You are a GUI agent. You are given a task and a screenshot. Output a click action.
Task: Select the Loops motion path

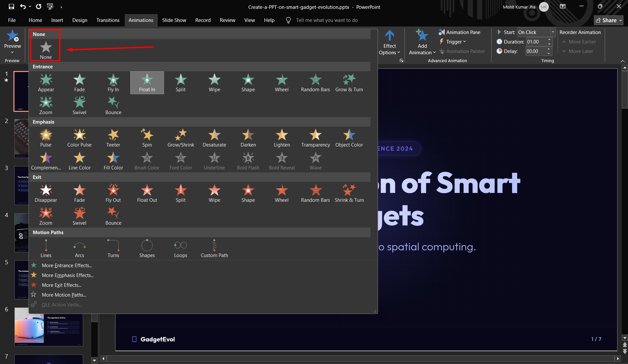point(181,249)
